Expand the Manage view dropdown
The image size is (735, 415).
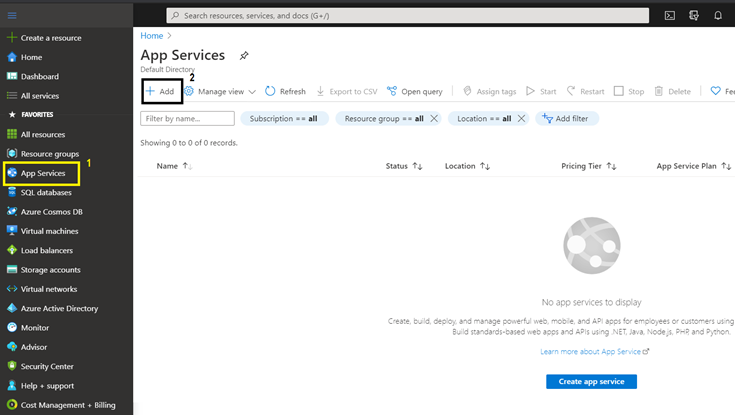(220, 91)
